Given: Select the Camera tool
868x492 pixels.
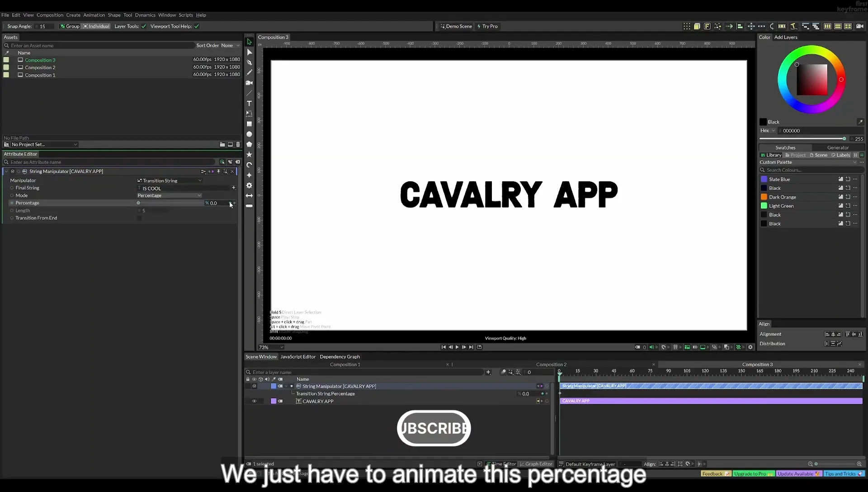Looking at the screenshot, I should click(249, 83).
